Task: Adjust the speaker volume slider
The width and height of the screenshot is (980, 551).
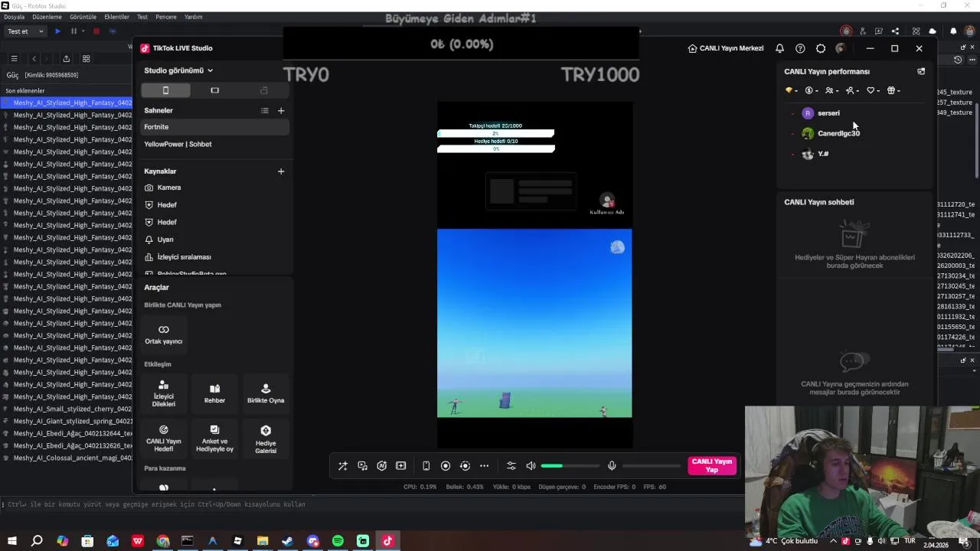Action: coord(570,466)
